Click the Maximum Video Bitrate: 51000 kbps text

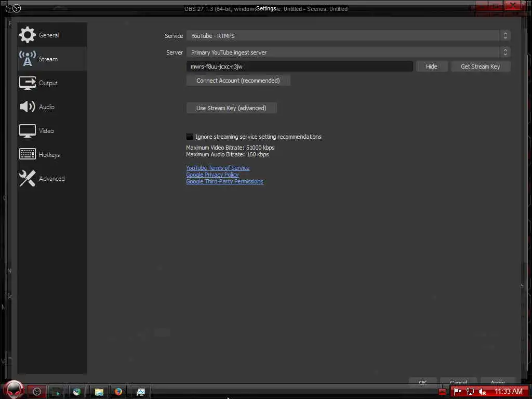[x=230, y=147]
